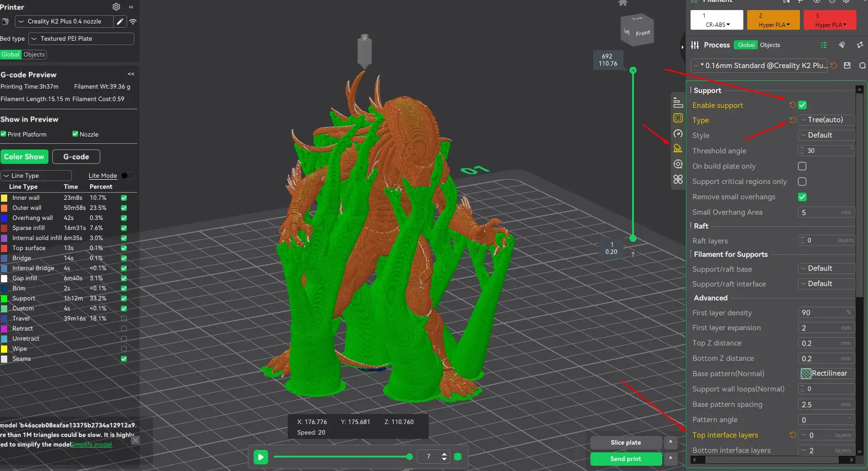The width and height of the screenshot is (868, 471).
Task: Expand the Bed type dropdown
Action: [81, 39]
